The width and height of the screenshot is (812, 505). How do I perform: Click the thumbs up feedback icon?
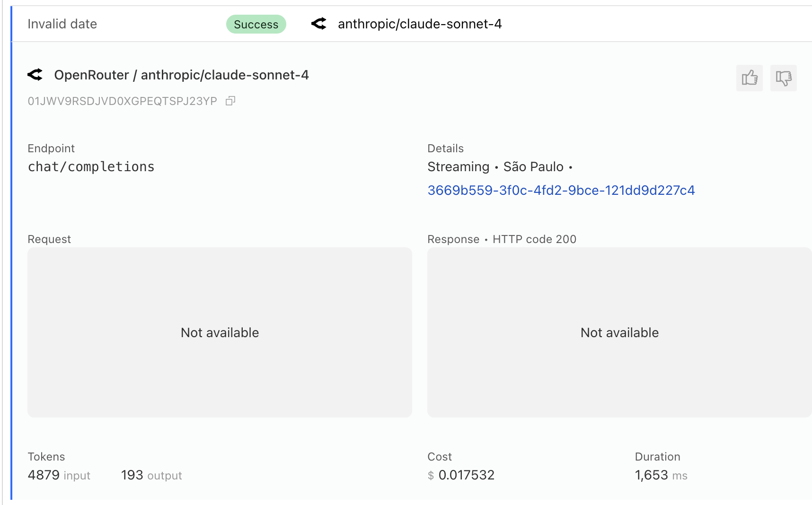tap(750, 78)
